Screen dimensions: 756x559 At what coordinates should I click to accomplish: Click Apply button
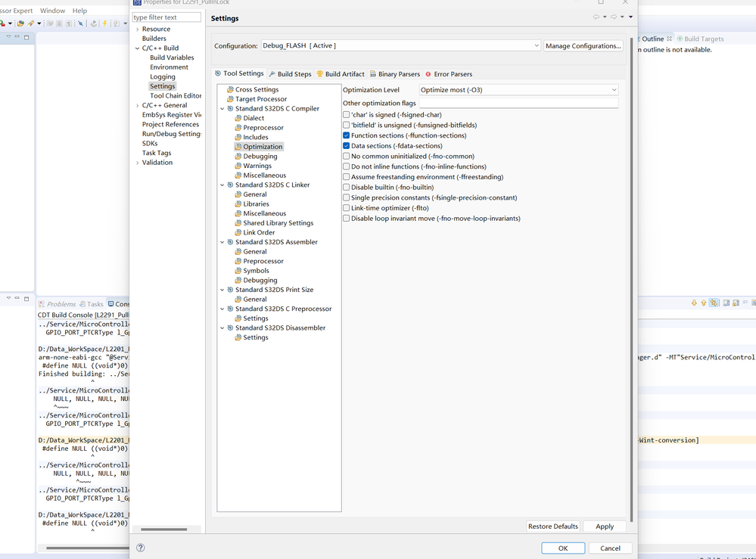pos(605,526)
